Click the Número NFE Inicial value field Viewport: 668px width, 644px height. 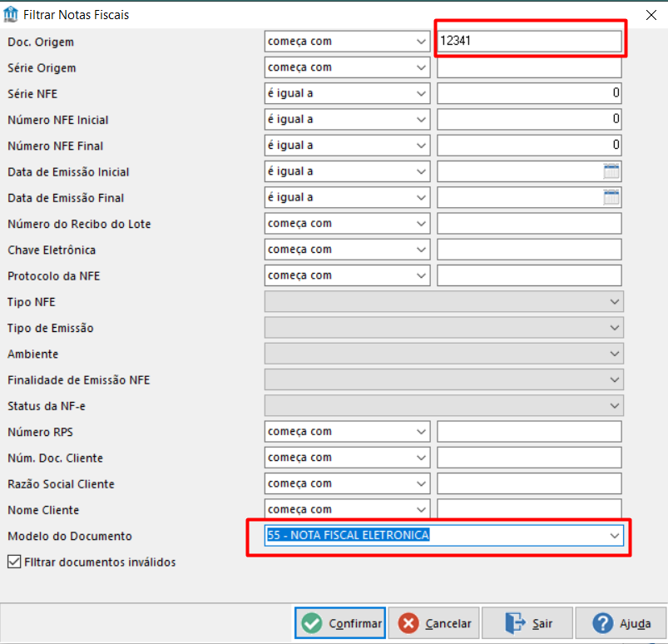point(529,119)
